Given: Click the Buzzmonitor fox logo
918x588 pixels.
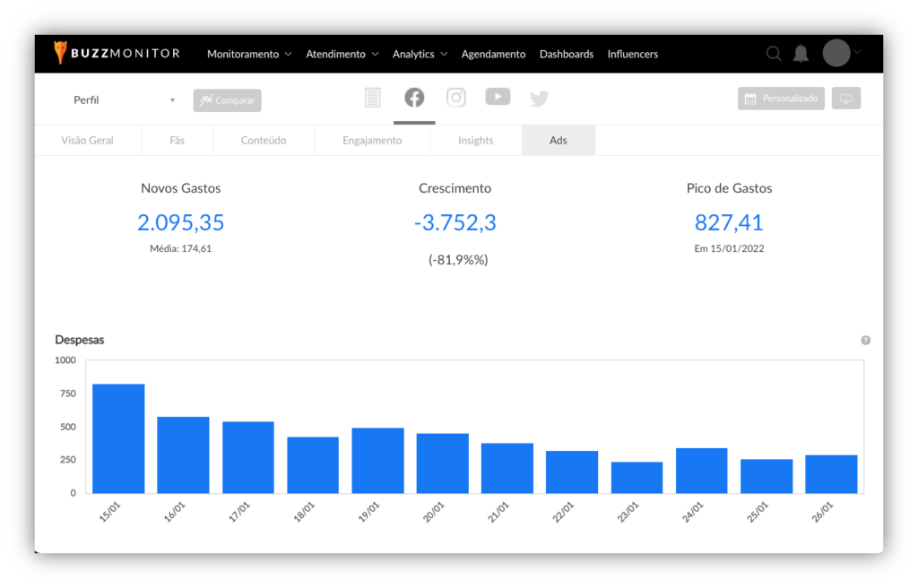Looking at the screenshot, I should 60,53.
